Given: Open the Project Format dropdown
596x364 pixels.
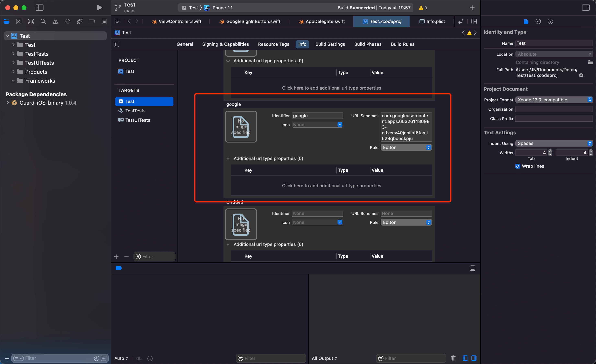Looking at the screenshot, I should [x=554, y=100].
